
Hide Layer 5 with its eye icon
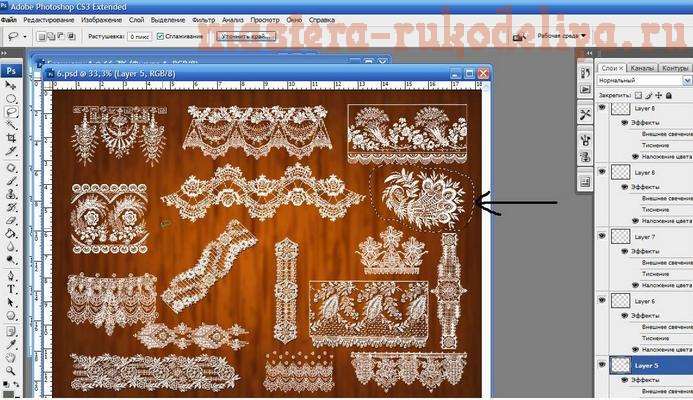tap(602, 365)
